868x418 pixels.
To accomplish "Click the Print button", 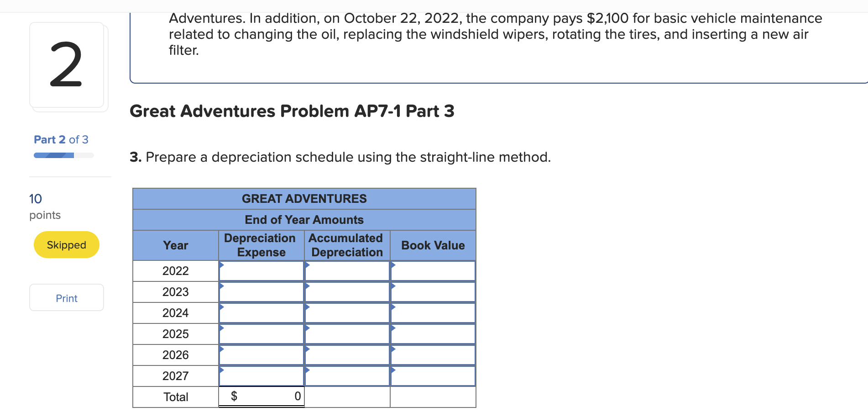I will tap(66, 298).
